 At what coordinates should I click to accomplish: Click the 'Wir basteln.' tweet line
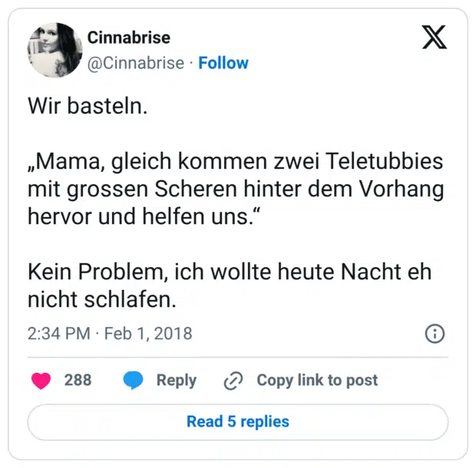tap(88, 106)
